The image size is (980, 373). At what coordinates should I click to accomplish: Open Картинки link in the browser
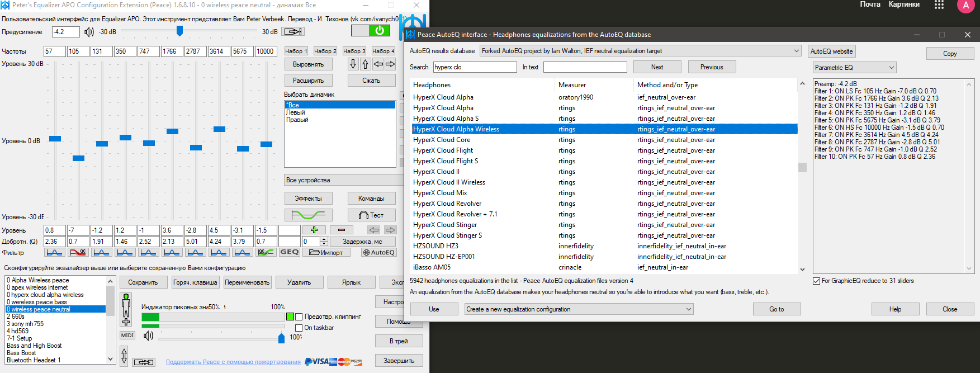click(904, 4)
